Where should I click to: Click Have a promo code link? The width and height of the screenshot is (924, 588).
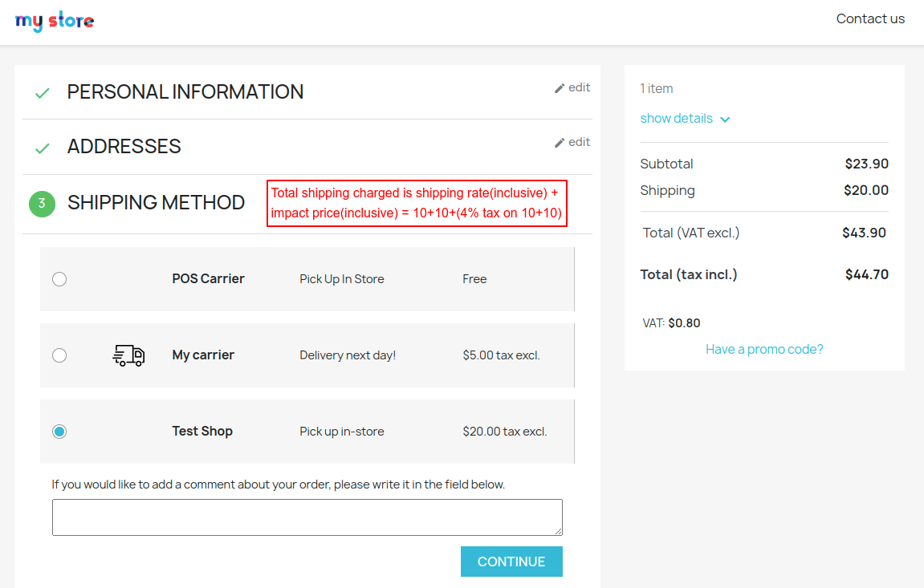pos(764,349)
